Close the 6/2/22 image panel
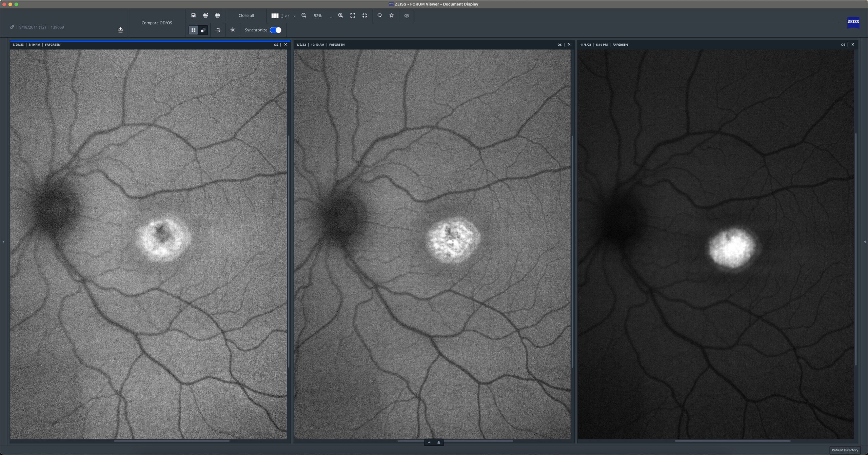Screen dimensions: 868x455 point(569,44)
